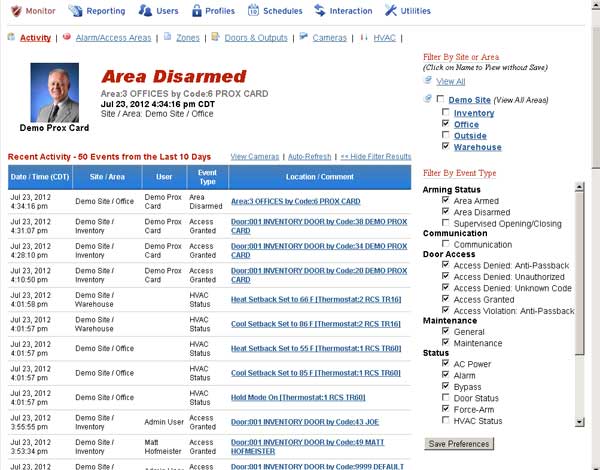Enable the Inventory area checkbox
600x470 pixels.
445,112
